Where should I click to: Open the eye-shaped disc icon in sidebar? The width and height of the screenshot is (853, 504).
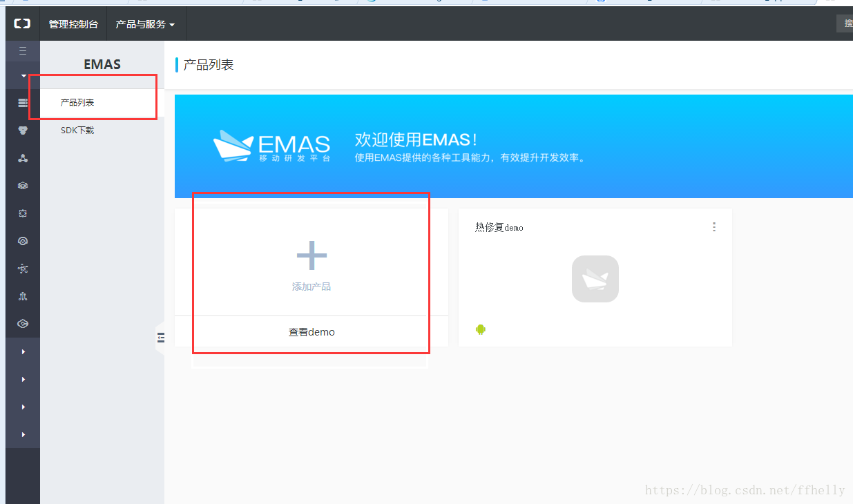click(x=23, y=241)
